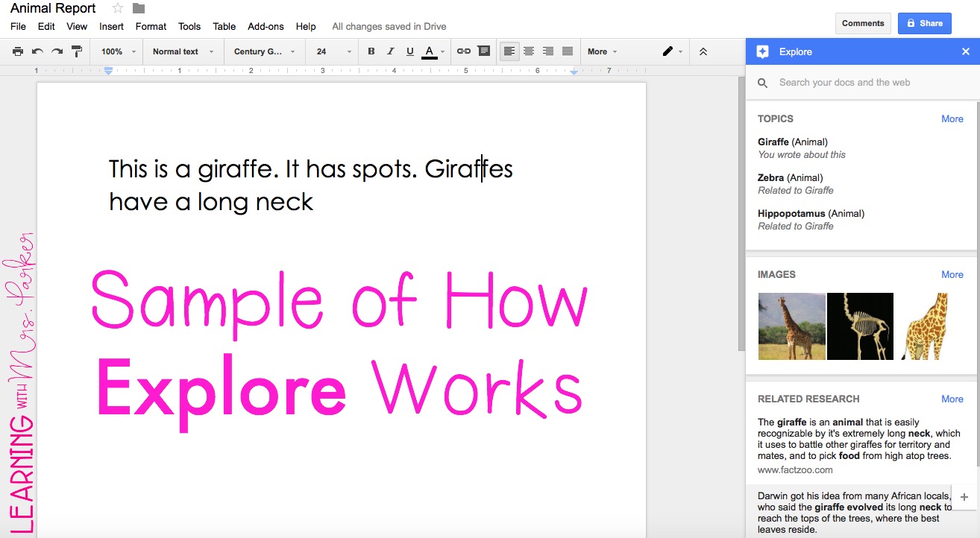Toggle italic text formatting
The image size is (980, 538).
click(x=390, y=51)
